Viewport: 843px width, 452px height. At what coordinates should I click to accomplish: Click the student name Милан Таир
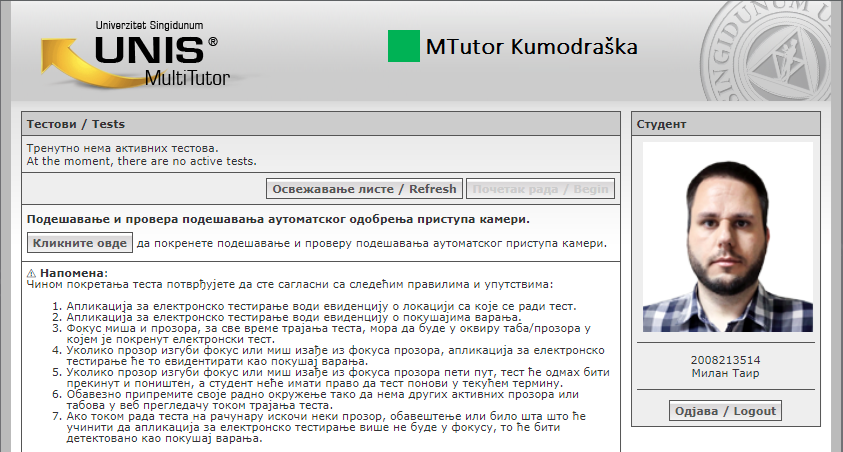click(x=726, y=373)
